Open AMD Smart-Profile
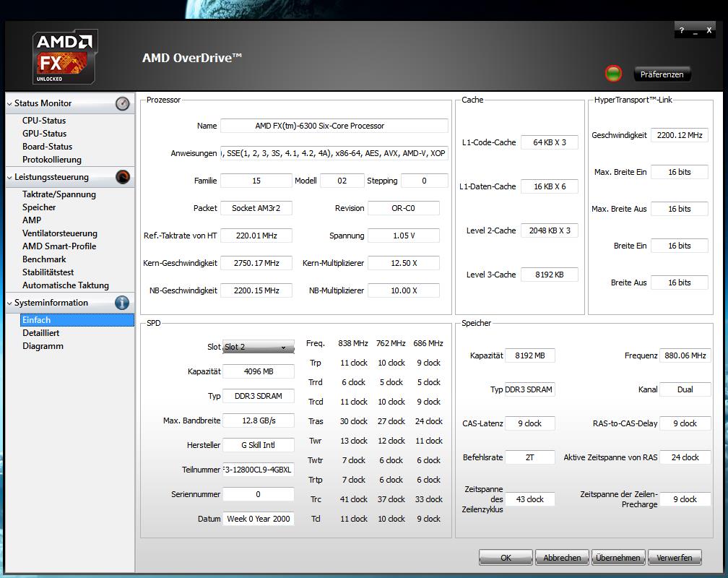Screen dimensions: 728x578 (x=59, y=246)
